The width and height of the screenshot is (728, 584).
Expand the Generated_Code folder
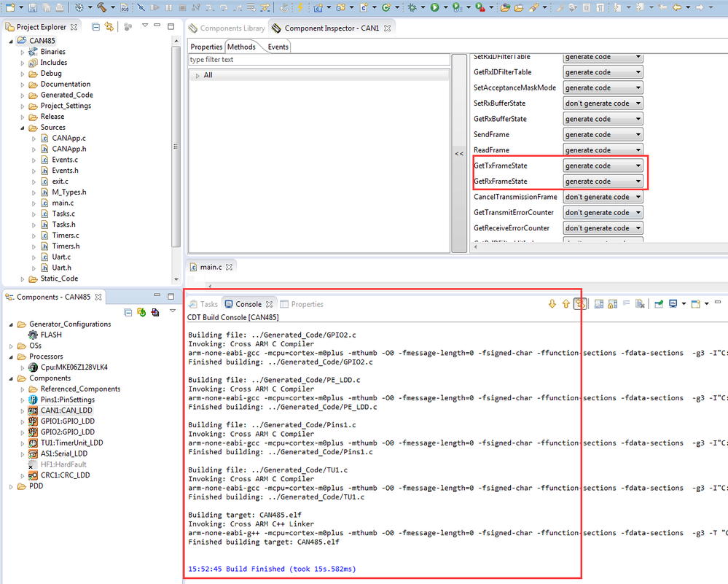(x=23, y=96)
